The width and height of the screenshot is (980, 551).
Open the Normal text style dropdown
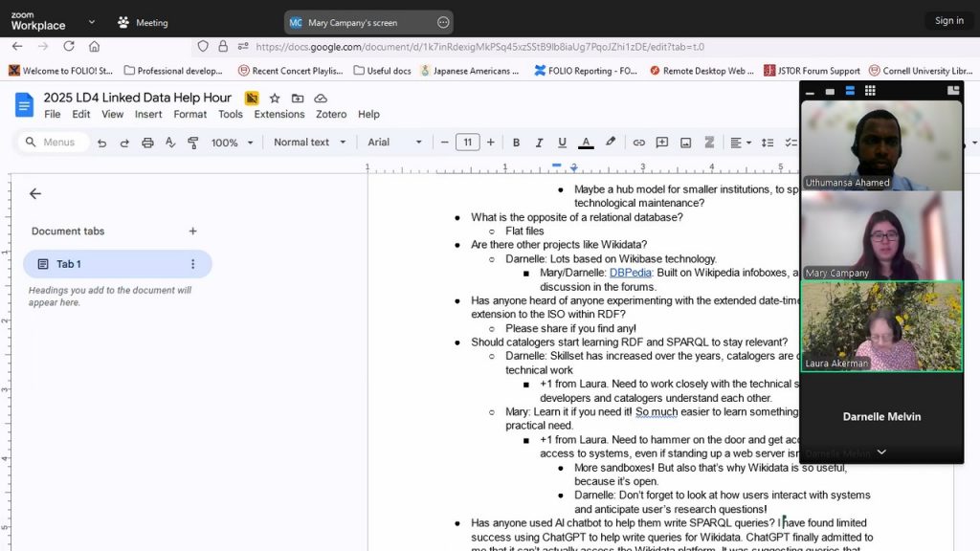308,143
